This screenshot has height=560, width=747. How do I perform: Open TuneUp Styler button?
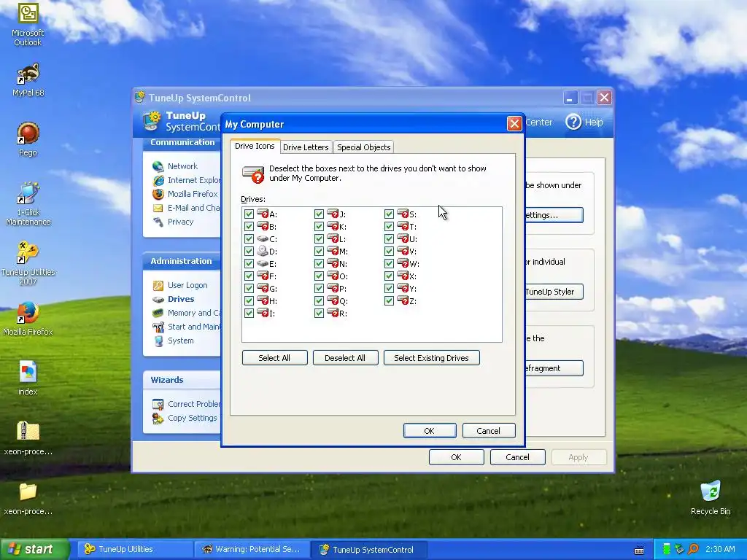click(554, 292)
